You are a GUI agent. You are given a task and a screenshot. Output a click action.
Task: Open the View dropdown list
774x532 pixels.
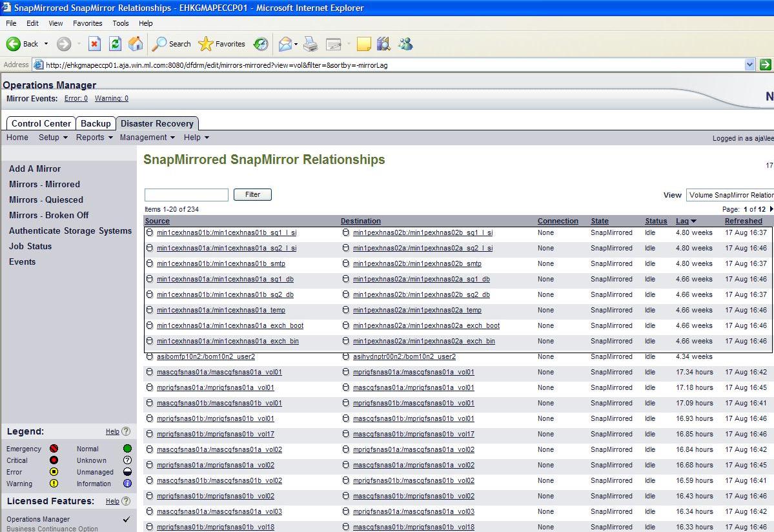[x=729, y=195]
